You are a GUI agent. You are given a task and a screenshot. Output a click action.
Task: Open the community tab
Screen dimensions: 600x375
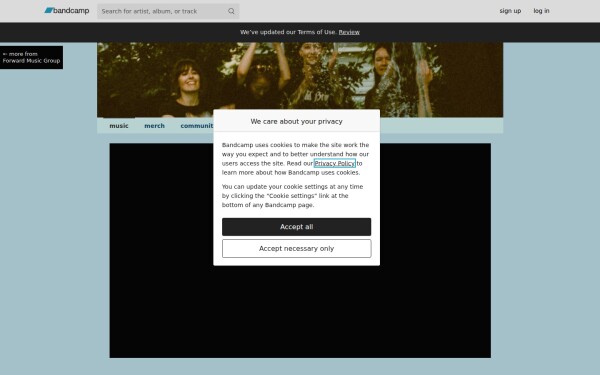(x=197, y=126)
